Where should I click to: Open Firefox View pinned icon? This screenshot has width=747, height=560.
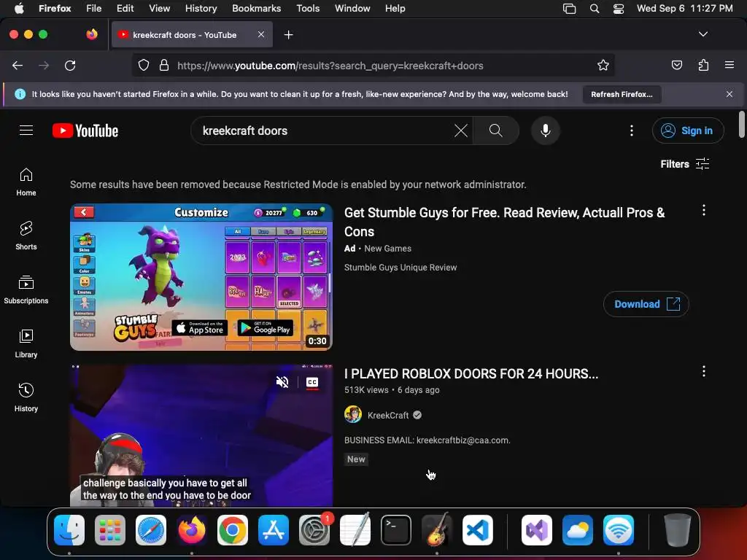pyautogui.click(x=92, y=34)
